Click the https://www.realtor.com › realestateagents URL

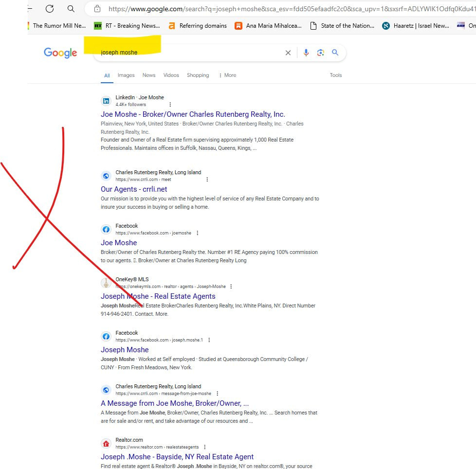pyautogui.click(x=157, y=447)
